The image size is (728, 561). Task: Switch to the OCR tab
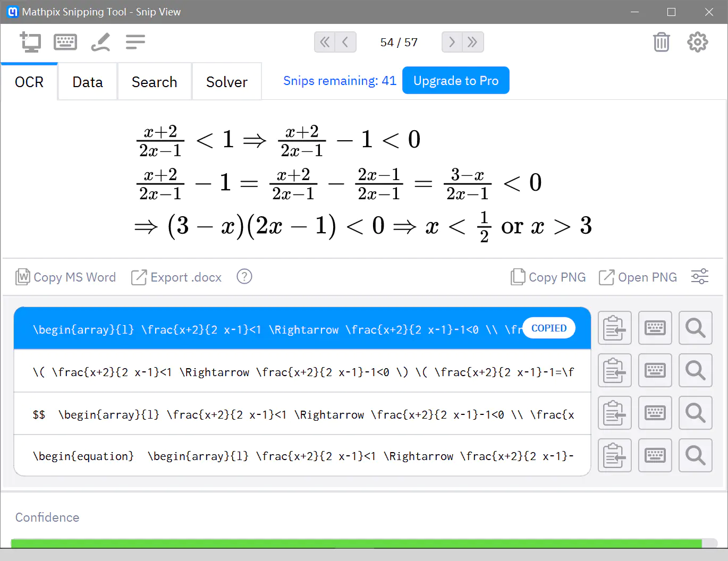(29, 82)
